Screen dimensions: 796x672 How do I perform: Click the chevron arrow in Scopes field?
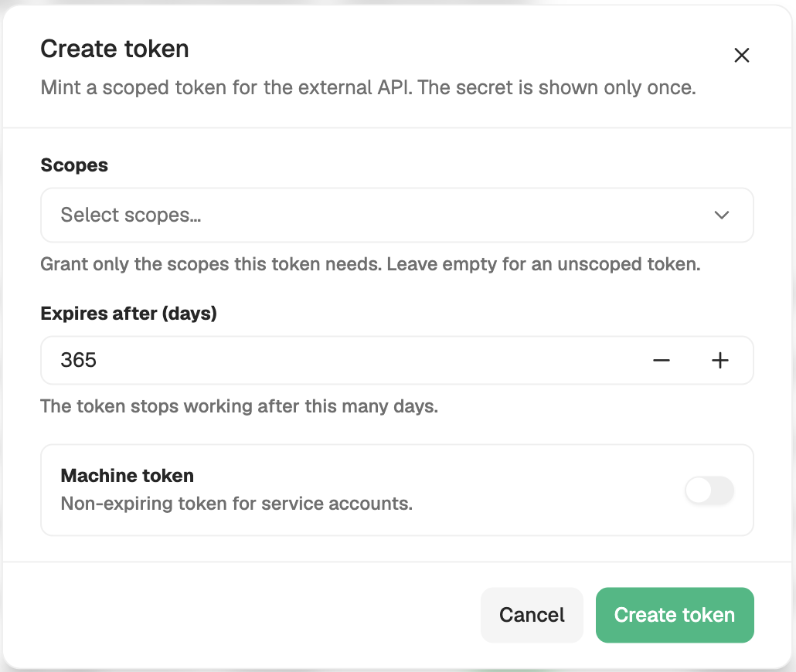(721, 216)
